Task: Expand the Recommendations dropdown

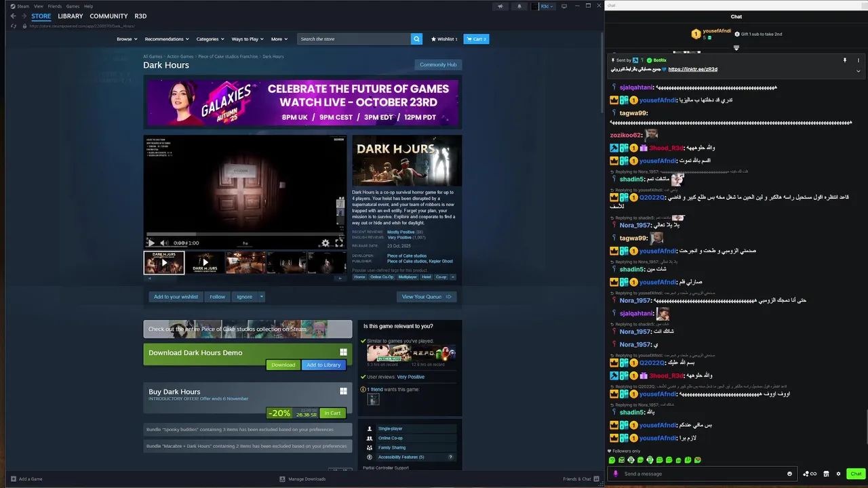Action: pos(167,39)
